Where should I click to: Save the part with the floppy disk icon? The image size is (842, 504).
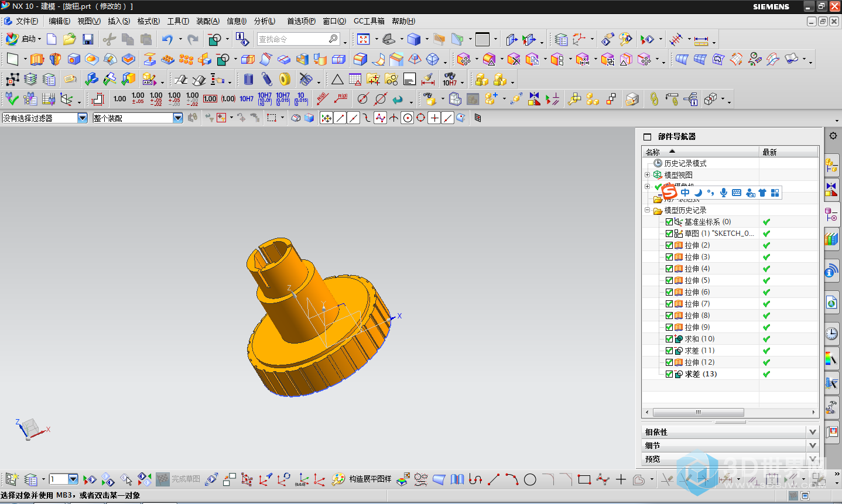click(88, 39)
